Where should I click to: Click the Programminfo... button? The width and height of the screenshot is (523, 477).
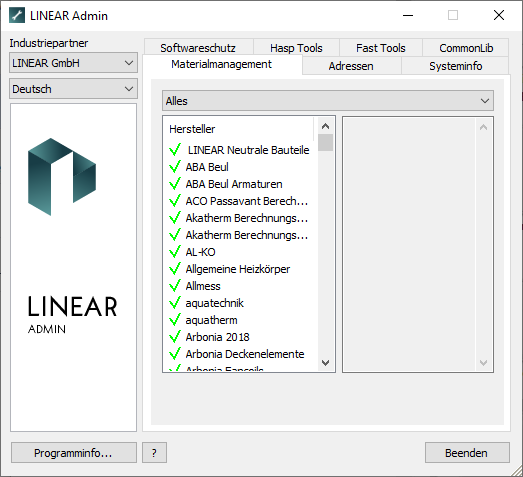(x=74, y=453)
